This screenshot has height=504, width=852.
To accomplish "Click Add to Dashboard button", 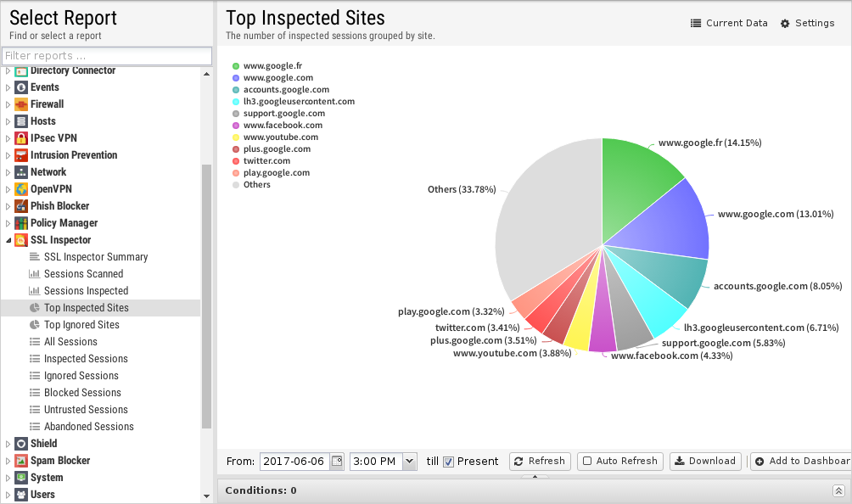I will point(801,461).
